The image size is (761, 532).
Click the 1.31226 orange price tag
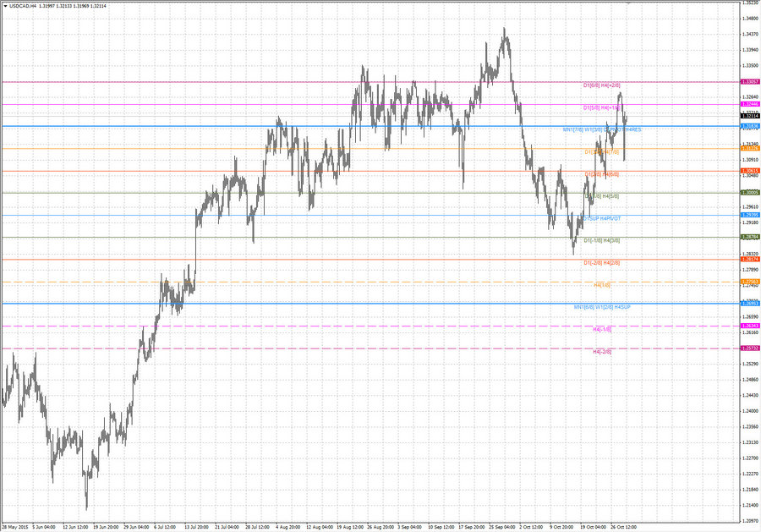(750, 149)
